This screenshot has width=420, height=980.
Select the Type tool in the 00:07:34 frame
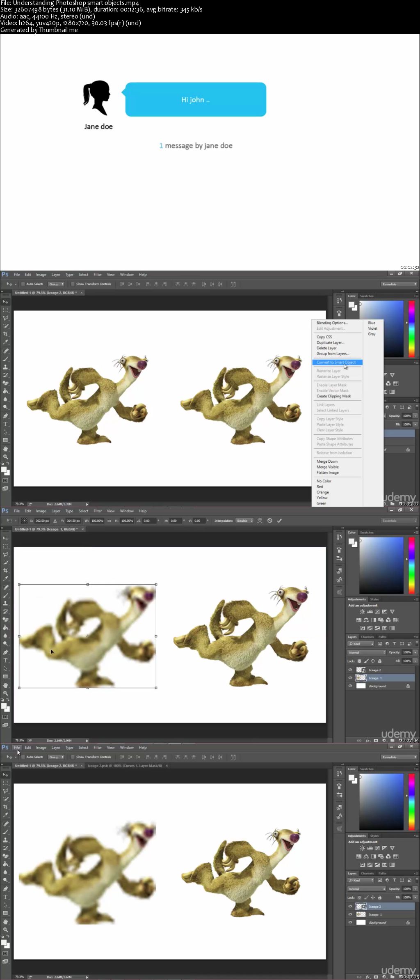point(6,661)
